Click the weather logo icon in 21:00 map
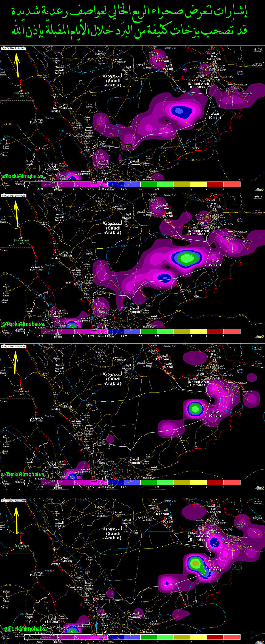Viewport: 265px width, 644px height. click(x=259, y=189)
